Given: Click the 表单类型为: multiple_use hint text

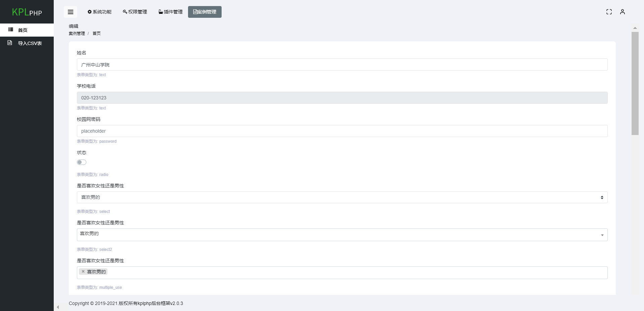Looking at the screenshot, I should click(99, 287).
